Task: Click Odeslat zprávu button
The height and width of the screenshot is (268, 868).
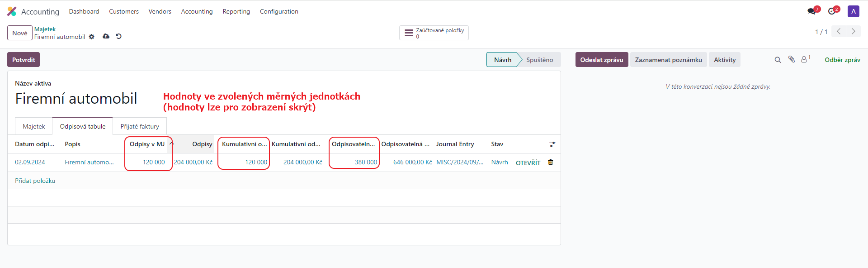Action: click(x=602, y=60)
